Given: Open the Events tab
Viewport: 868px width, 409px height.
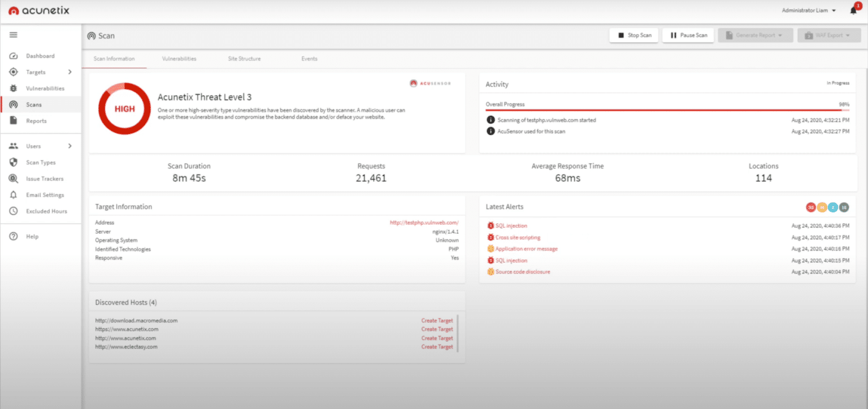Looking at the screenshot, I should pyautogui.click(x=309, y=58).
